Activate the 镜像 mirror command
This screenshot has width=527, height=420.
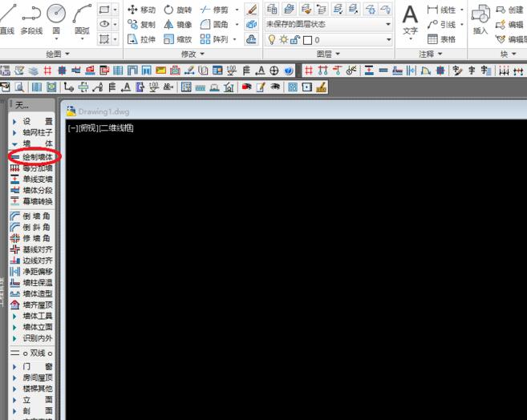[178, 25]
